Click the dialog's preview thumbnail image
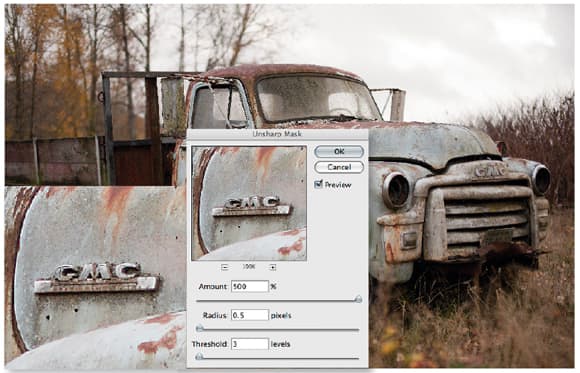The image size is (580, 373). click(249, 203)
